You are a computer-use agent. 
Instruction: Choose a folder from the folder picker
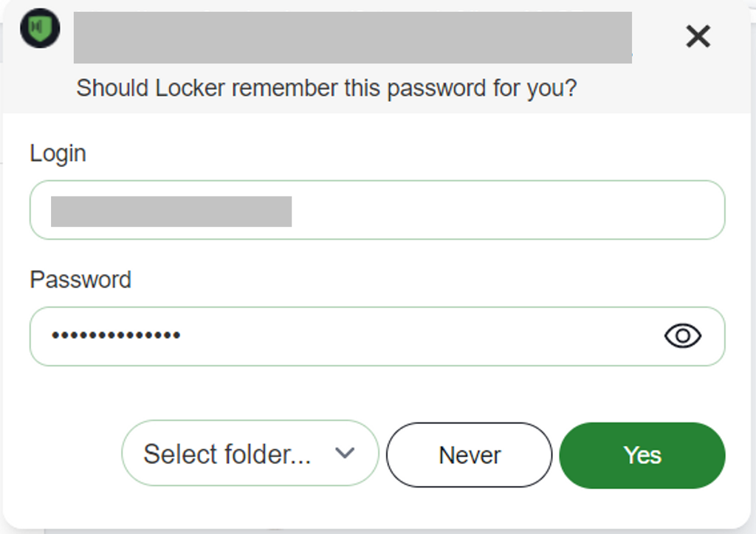pyautogui.click(x=250, y=453)
